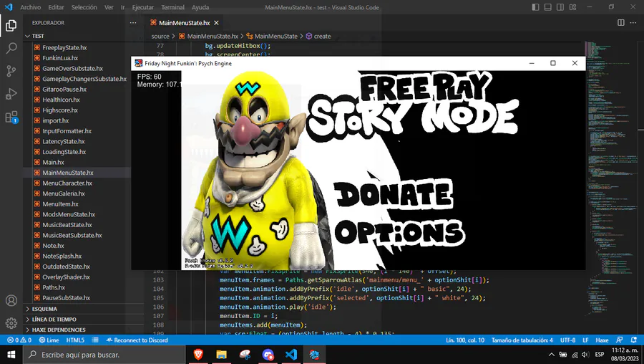The image size is (644, 364).
Task: Click the HTML5 target status item
Action: click(x=75, y=340)
